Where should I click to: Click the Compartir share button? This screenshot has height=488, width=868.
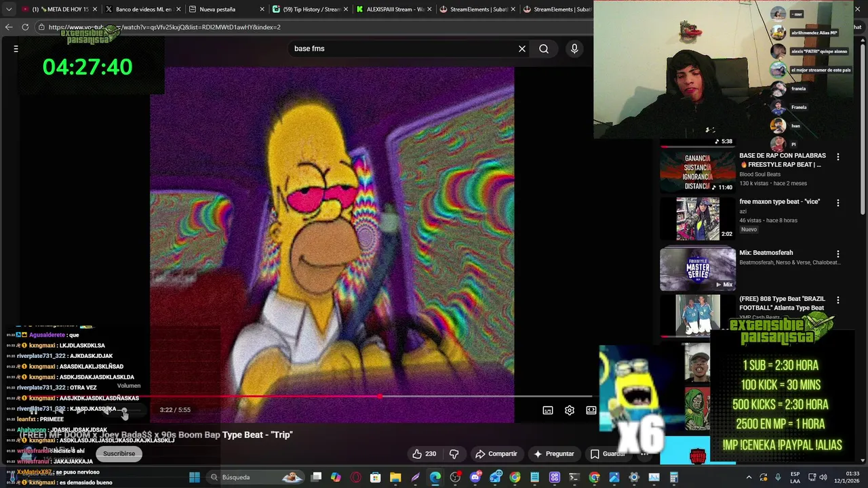coord(496,454)
